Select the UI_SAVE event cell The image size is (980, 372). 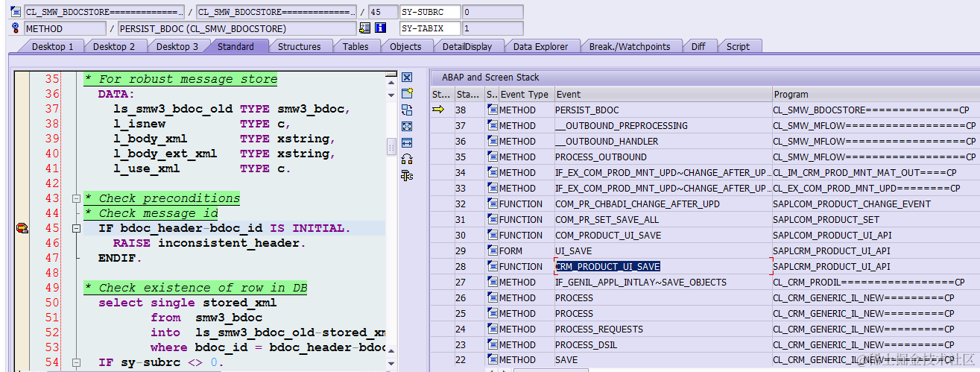663,250
